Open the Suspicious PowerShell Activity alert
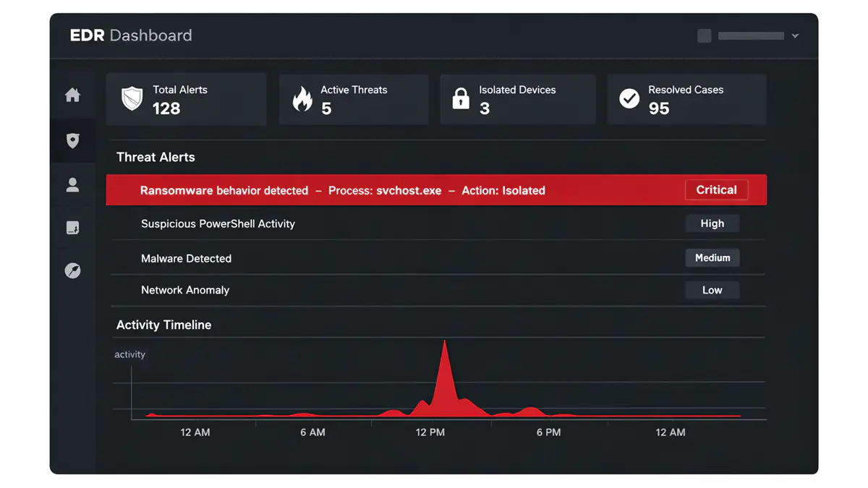Viewport: 868px width, 488px height. click(x=436, y=223)
